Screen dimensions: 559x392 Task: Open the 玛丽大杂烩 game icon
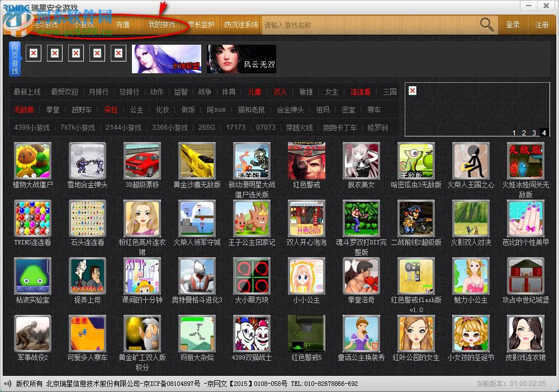pyautogui.click(x=197, y=333)
